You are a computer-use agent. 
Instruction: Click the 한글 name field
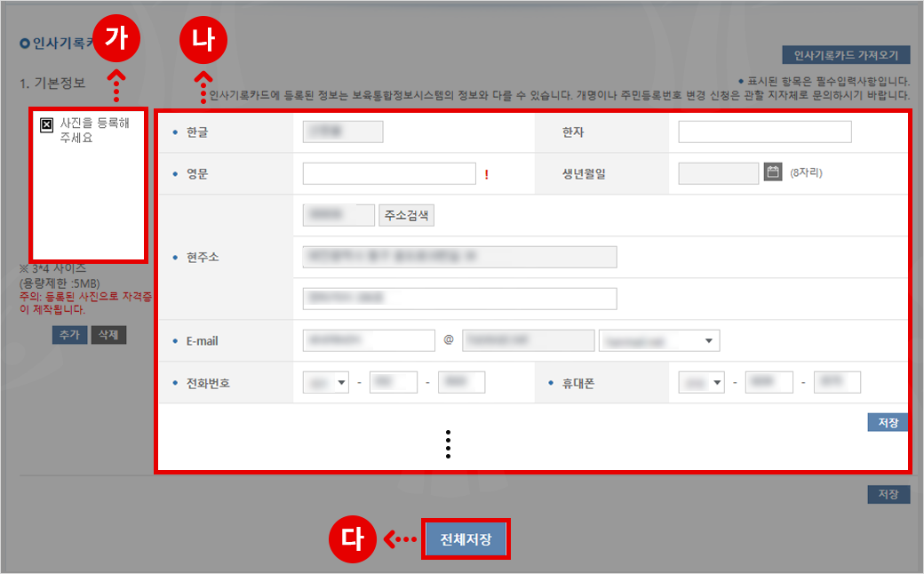click(x=343, y=132)
